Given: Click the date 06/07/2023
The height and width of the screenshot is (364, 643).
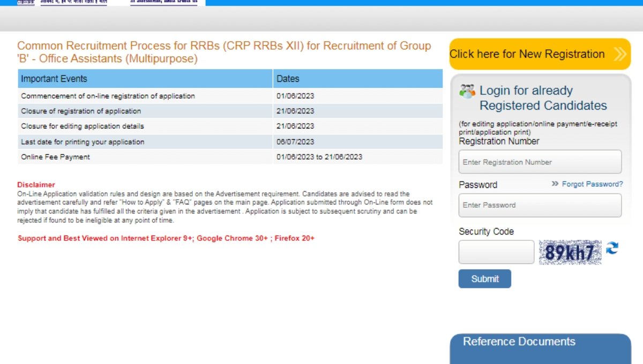Looking at the screenshot, I should [295, 142].
